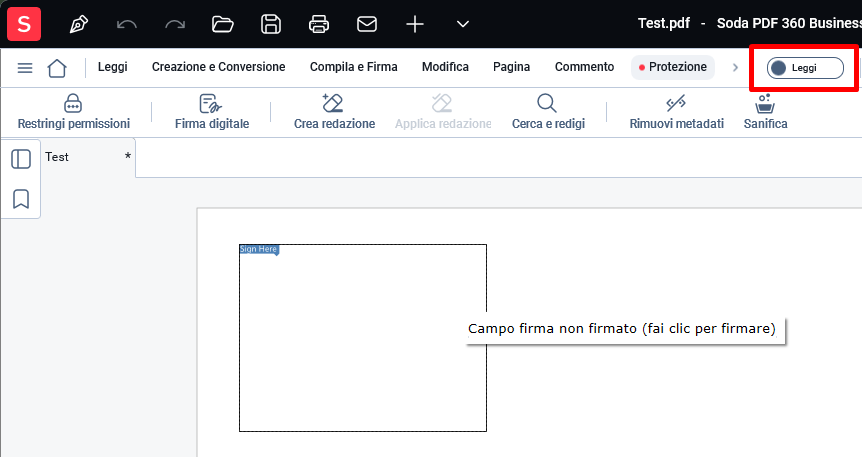Choose Firma digitale tool
Screen dimensions: 862x457
[x=212, y=112]
